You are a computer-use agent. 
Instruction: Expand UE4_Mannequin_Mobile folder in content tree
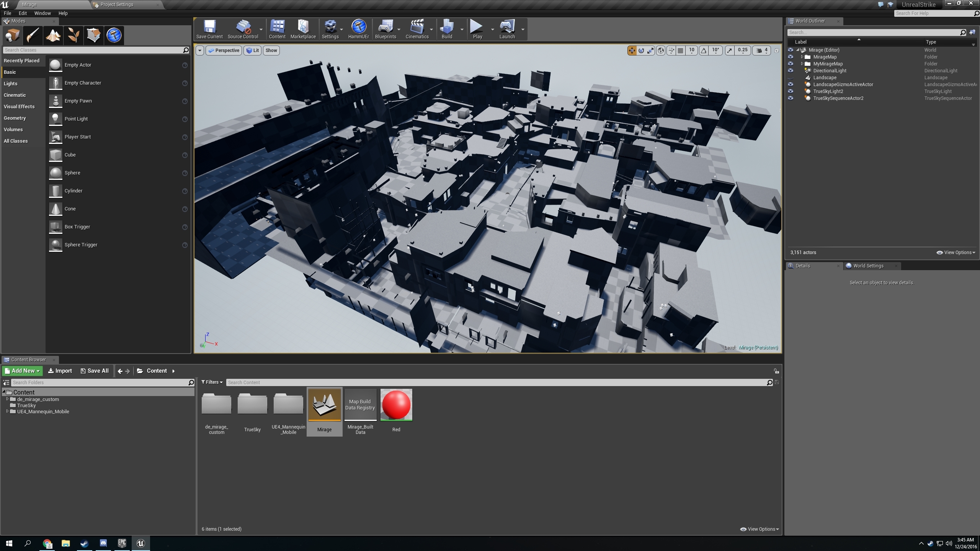7,411
